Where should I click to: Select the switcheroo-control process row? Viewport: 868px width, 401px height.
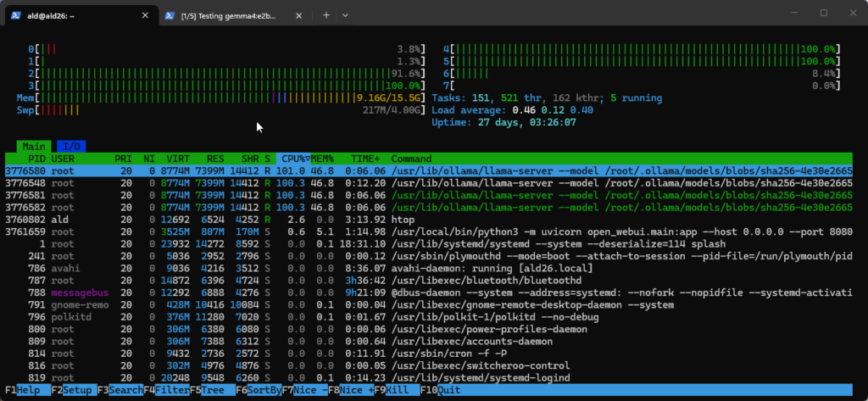pyautogui.click(x=429, y=365)
